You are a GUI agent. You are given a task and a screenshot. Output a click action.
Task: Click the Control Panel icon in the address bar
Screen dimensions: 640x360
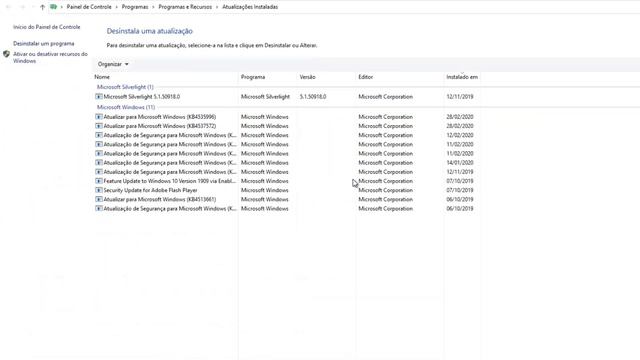click(53, 7)
